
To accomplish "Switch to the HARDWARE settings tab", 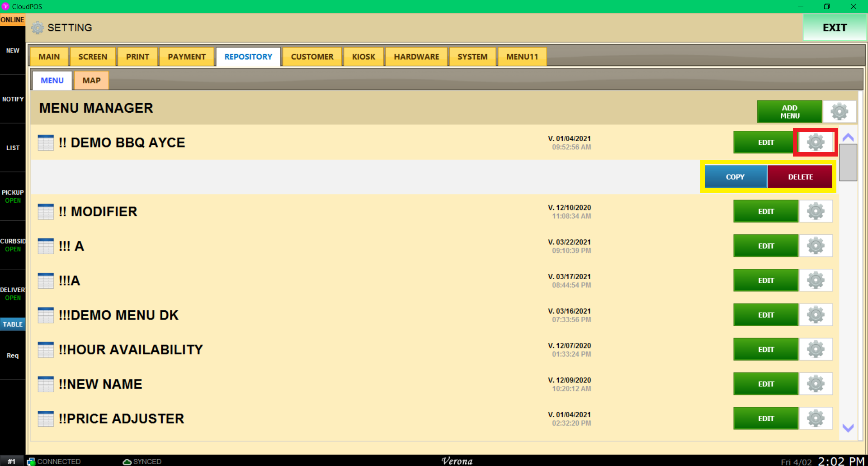I will (x=416, y=57).
